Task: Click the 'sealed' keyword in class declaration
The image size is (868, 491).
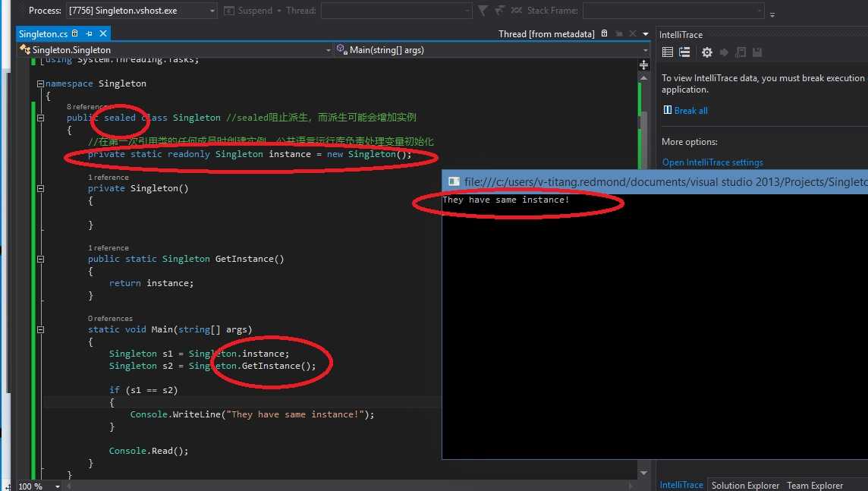Action: point(120,118)
